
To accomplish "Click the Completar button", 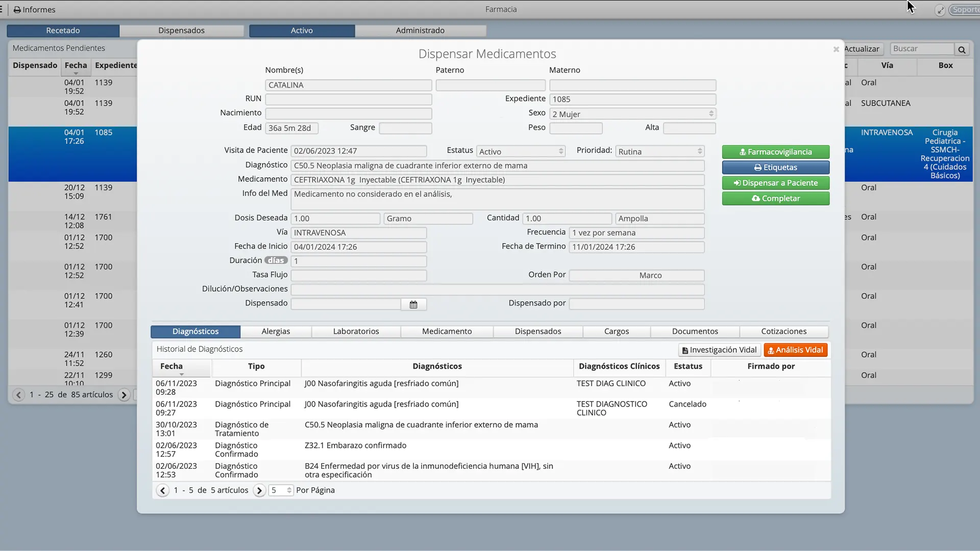I will (775, 198).
